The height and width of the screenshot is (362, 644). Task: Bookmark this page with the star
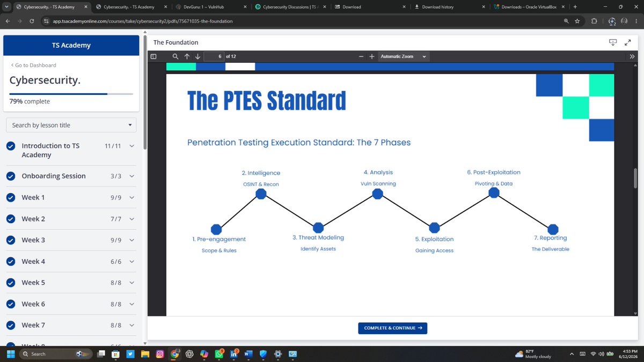(577, 21)
